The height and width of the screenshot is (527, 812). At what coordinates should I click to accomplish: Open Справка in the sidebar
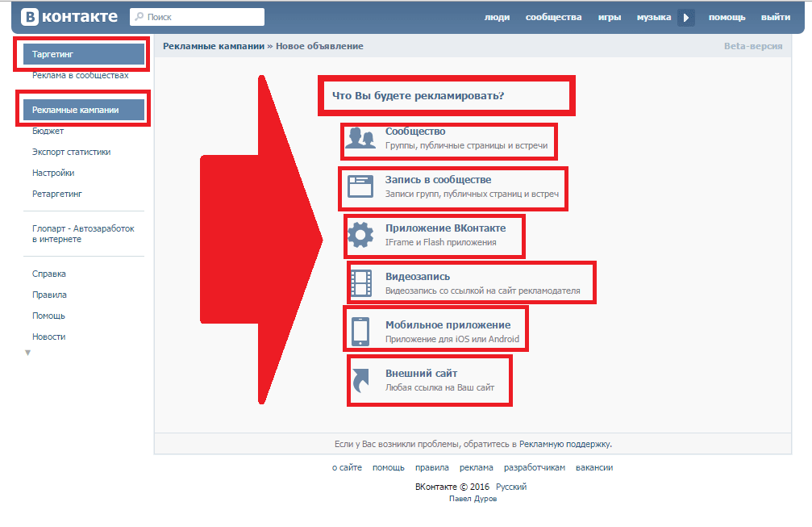(48, 274)
